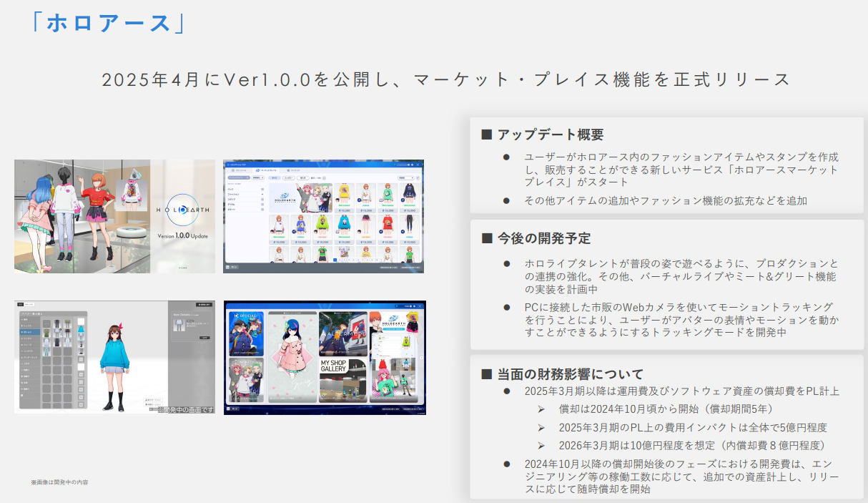Click the MY SHOP GALLERY tile
This screenshot has width=868, height=503.
342,379
